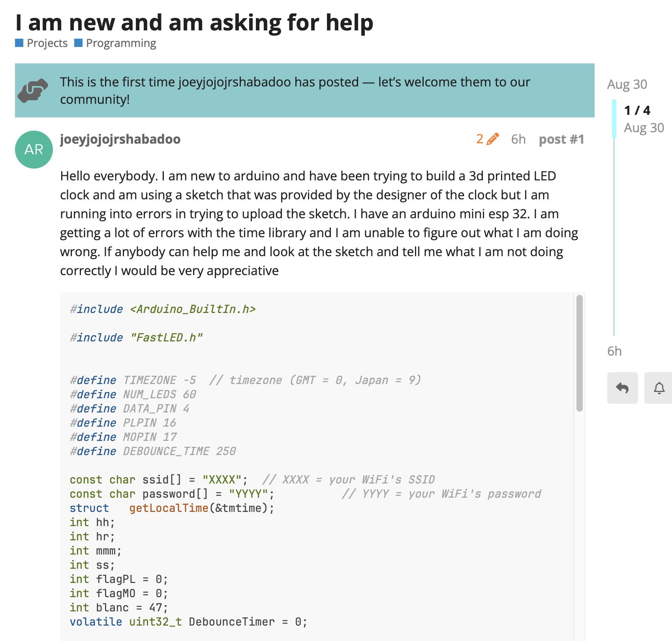This screenshot has height=641, width=672.
Task: Click the code block vertical scrollbar
Action: point(579,353)
